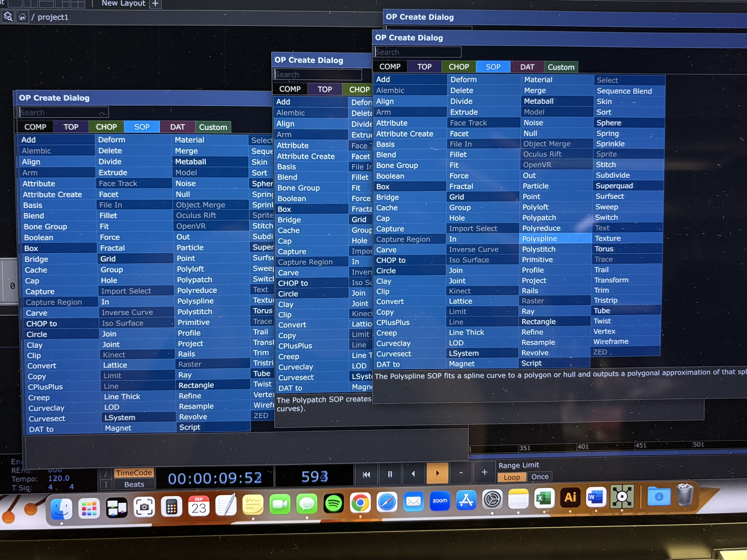Click the search magnifier icon next to home
Viewport: 747px width, 560px height.
pyautogui.click(x=7, y=16)
